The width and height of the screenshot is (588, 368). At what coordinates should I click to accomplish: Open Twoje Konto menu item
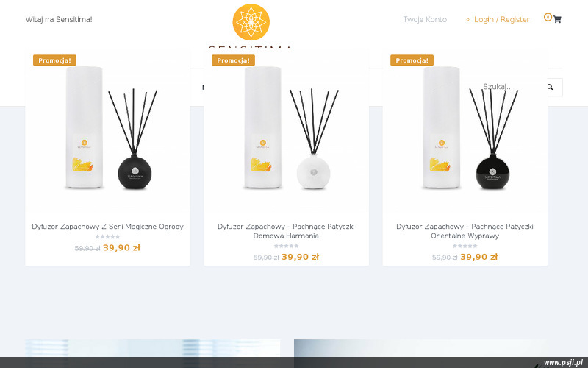point(425,20)
